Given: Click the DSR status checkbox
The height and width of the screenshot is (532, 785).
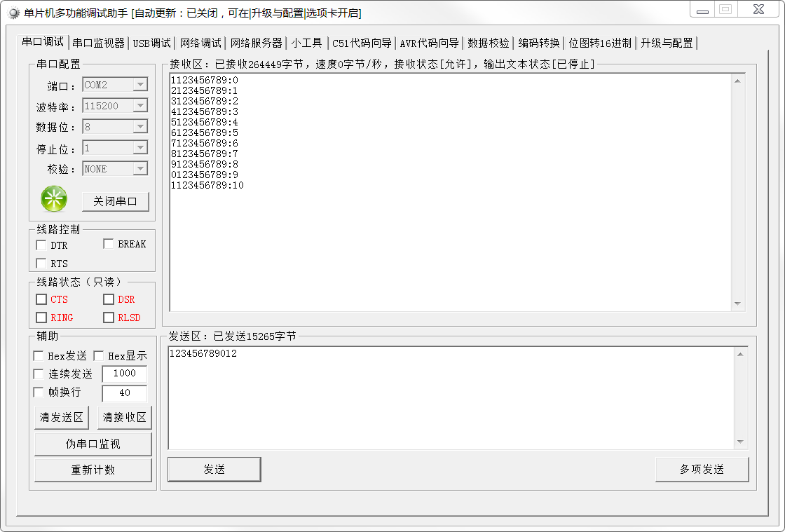Looking at the screenshot, I should 108,299.
